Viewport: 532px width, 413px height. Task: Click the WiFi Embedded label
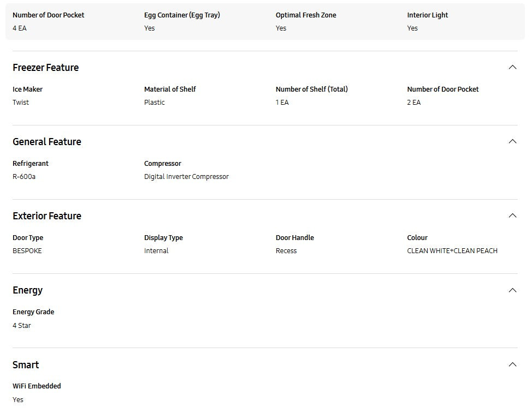point(37,386)
